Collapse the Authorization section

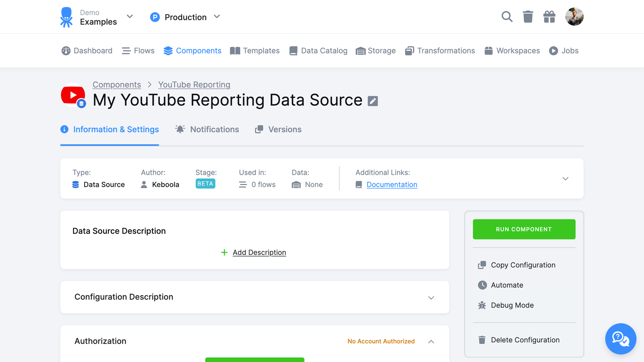tap(431, 341)
